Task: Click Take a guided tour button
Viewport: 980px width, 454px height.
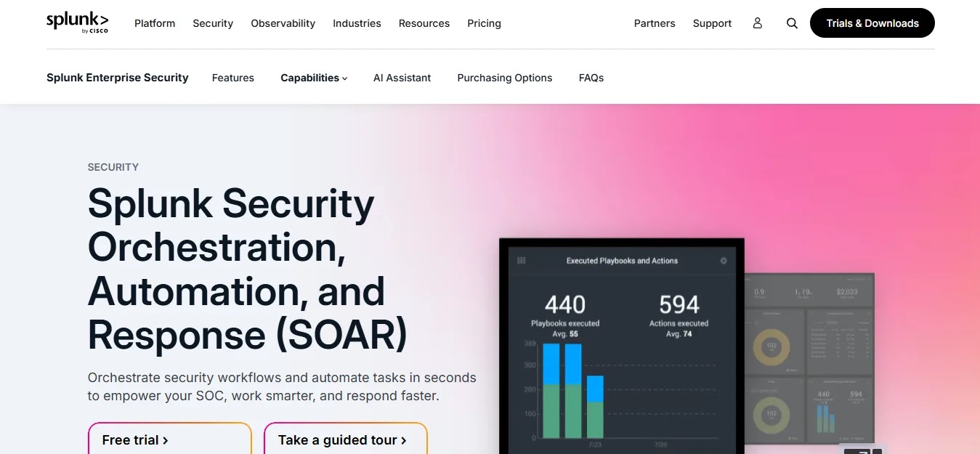Action: click(346, 439)
